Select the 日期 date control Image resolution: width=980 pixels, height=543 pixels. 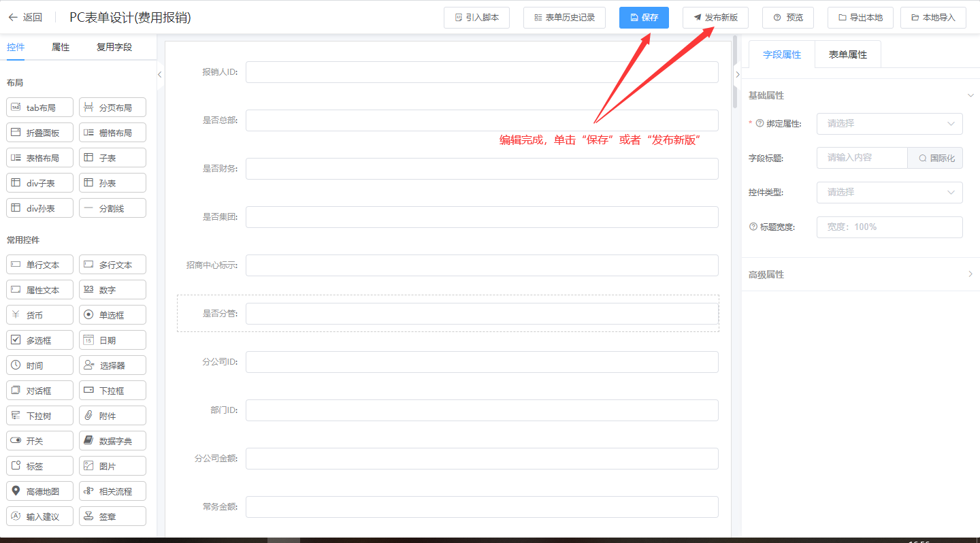point(113,340)
